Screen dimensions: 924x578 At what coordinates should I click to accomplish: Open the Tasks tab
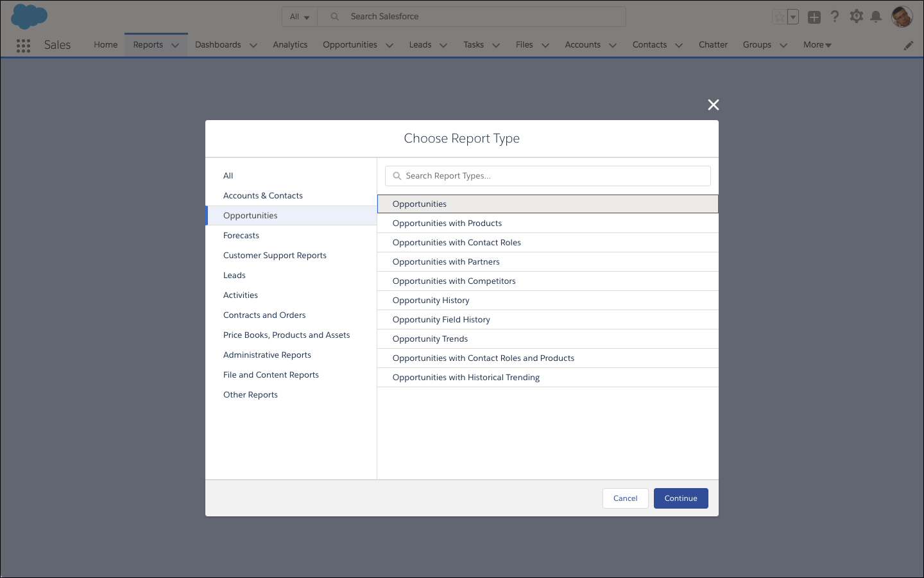(474, 45)
